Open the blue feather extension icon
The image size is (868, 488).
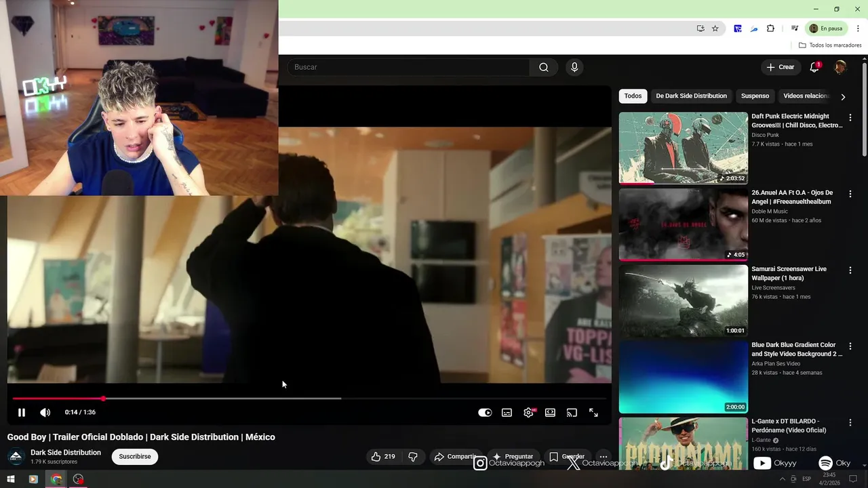(754, 28)
